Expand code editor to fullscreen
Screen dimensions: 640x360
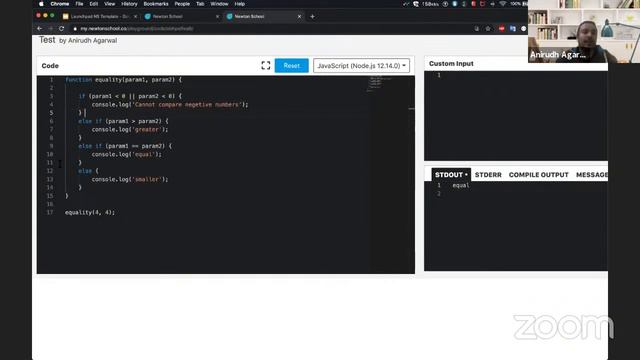pyautogui.click(x=266, y=65)
